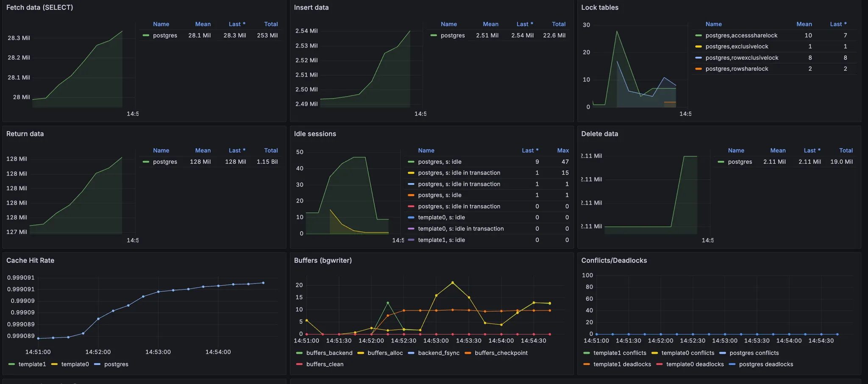Open the Insert data panel title menu
868x384 pixels.
(x=311, y=7)
